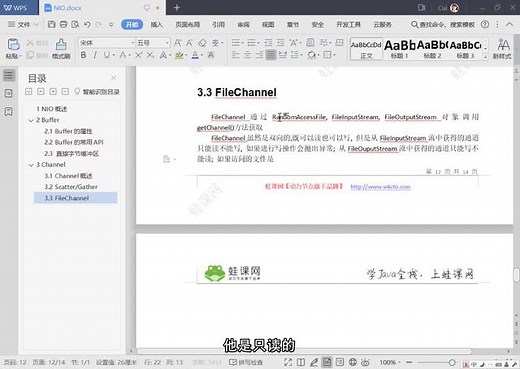
Task: Toggle eye protection mode icon
Action: (x=365, y=362)
